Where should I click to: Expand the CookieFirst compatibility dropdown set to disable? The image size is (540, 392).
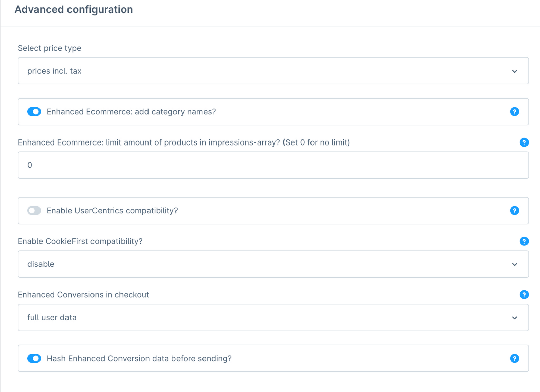[273, 264]
